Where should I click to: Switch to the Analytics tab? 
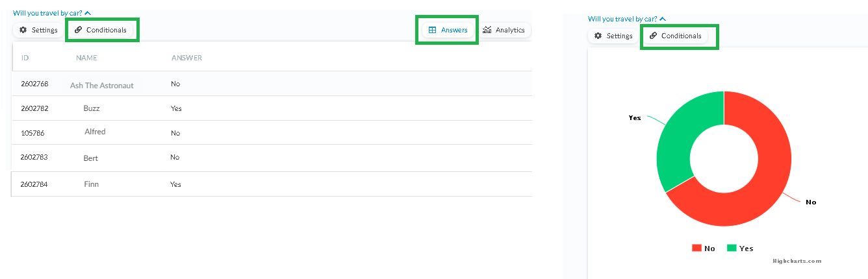pyautogui.click(x=504, y=30)
